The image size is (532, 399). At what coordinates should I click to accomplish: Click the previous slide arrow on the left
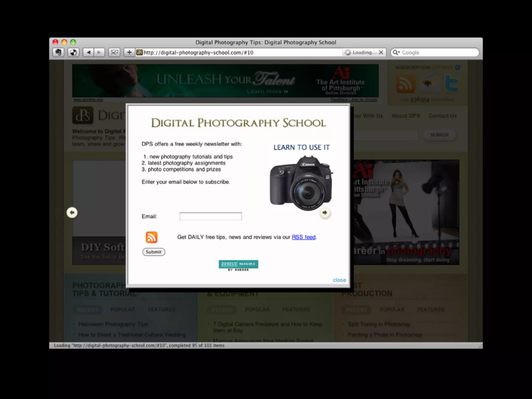(72, 213)
